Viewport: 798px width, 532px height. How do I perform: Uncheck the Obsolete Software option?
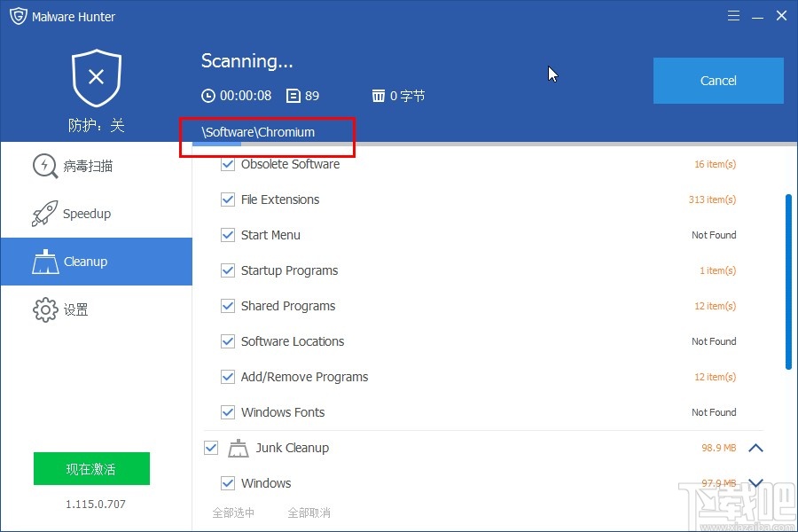[x=228, y=164]
